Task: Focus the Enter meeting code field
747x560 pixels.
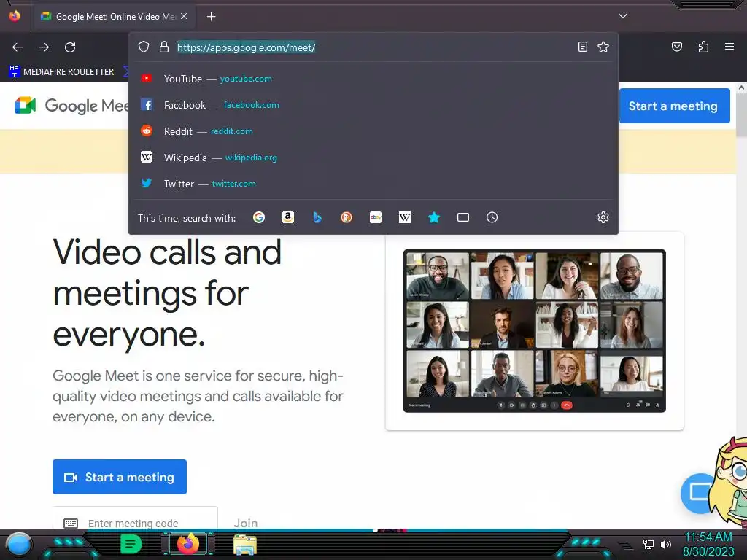Action: 135,519
